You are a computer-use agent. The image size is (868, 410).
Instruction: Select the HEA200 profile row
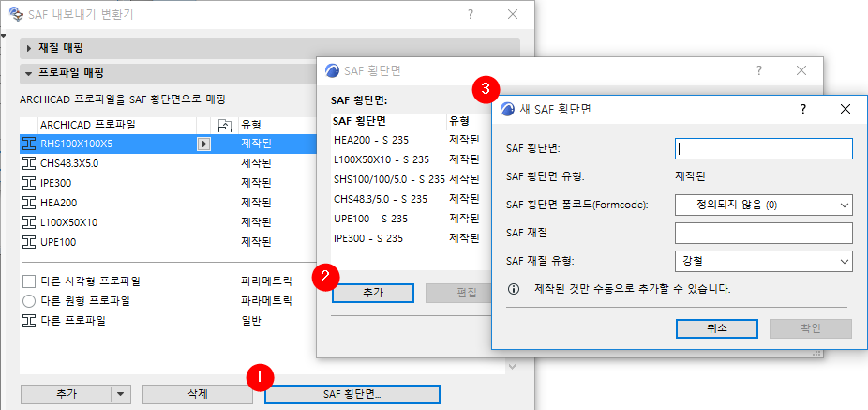click(x=168, y=203)
